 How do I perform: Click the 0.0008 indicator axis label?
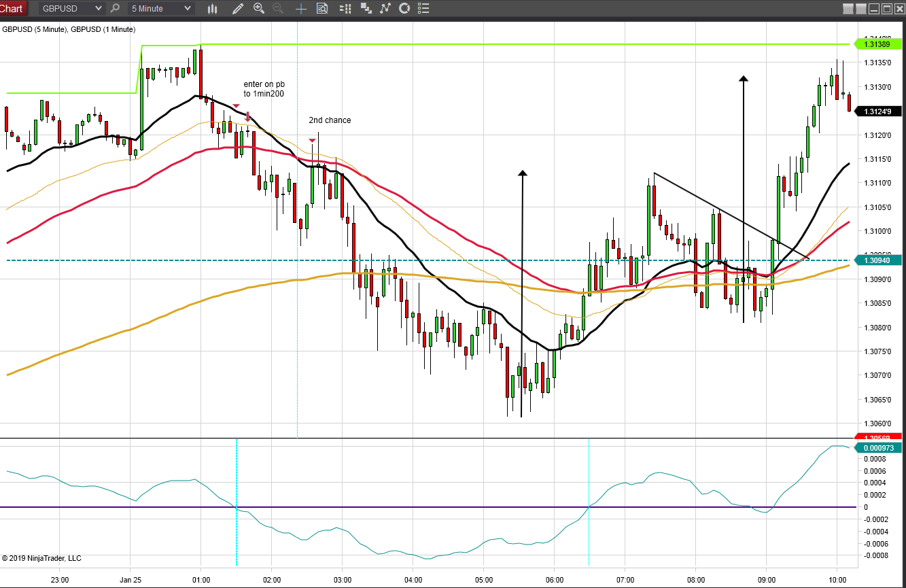[875, 459]
